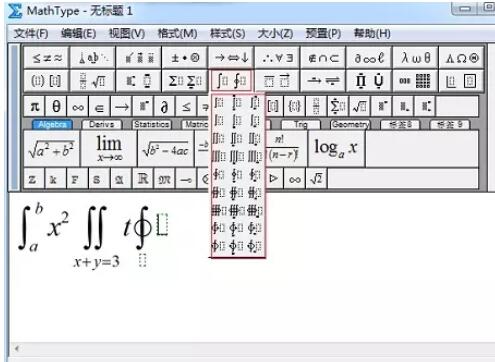Open the fence templates palette
This screenshot has height=362, width=495.
tap(47, 81)
